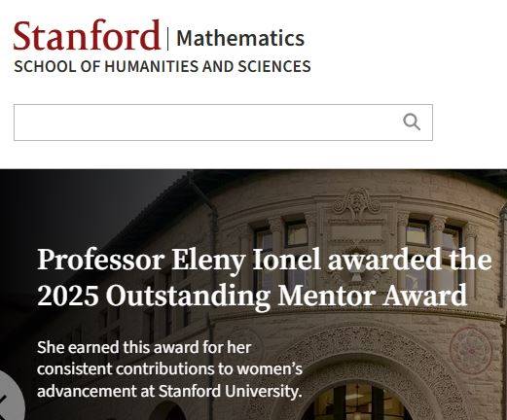
Task: Click the carved ornament atop the building facade
Action: (357, 202)
